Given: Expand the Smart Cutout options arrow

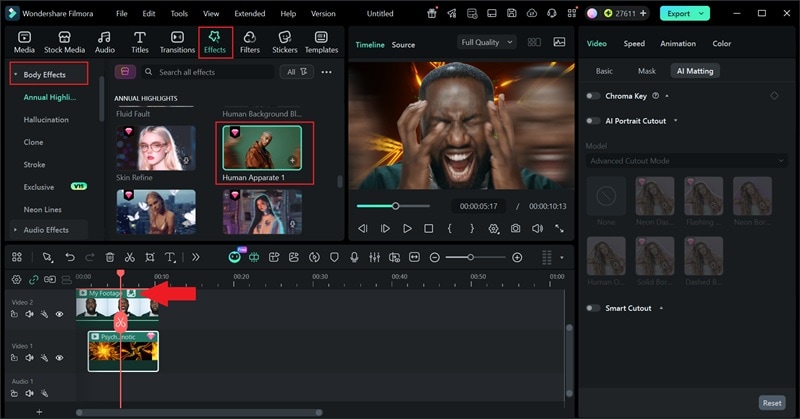Looking at the screenshot, I should click(x=661, y=308).
